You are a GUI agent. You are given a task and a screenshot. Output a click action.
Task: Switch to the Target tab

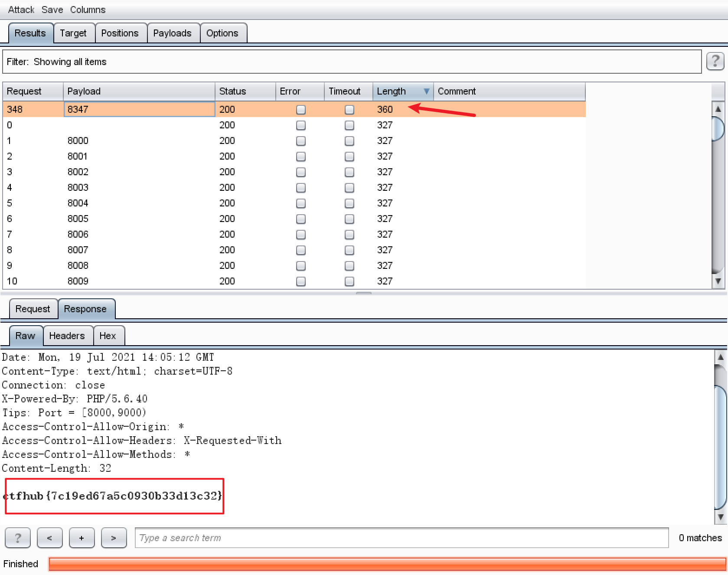(x=73, y=33)
